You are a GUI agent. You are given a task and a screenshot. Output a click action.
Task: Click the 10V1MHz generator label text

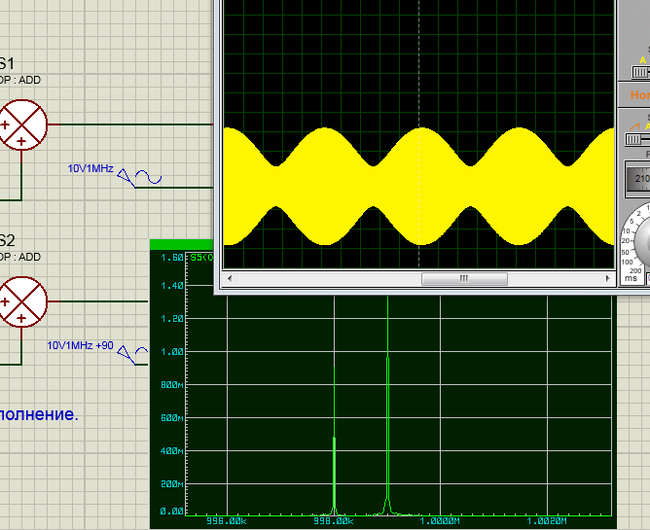[90, 168]
